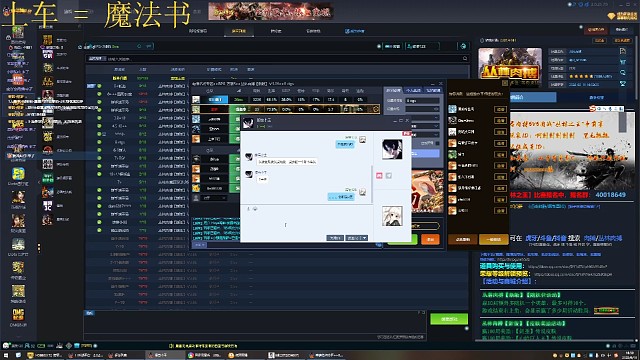This screenshot has height=360, width=640.
Task: Open Windows Start button on taskbar
Action: pos(6,355)
